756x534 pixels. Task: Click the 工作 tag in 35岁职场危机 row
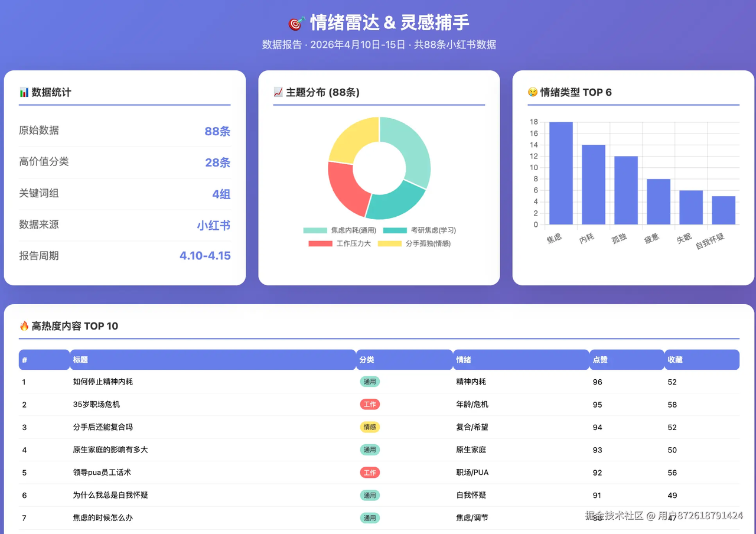pyautogui.click(x=370, y=405)
